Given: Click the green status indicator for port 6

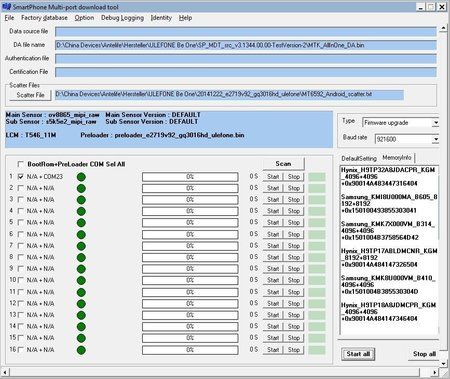Looking at the screenshot, I should click(x=81, y=235).
